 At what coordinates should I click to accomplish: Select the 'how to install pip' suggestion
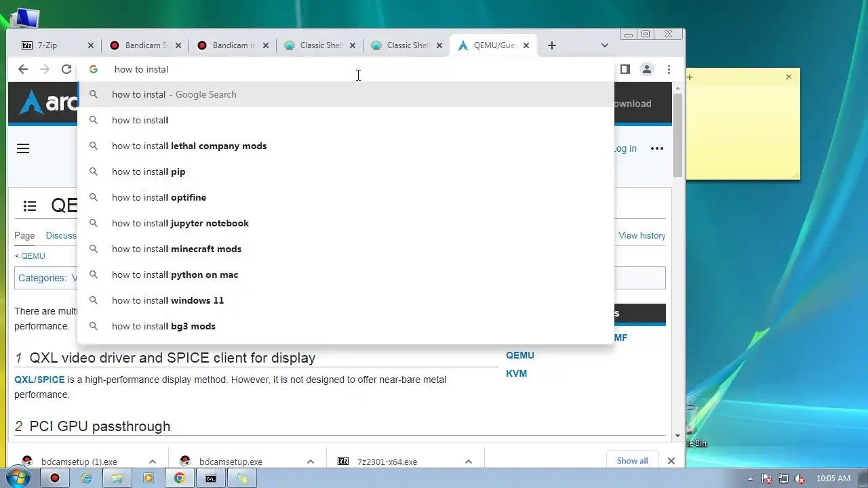click(346, 171)
